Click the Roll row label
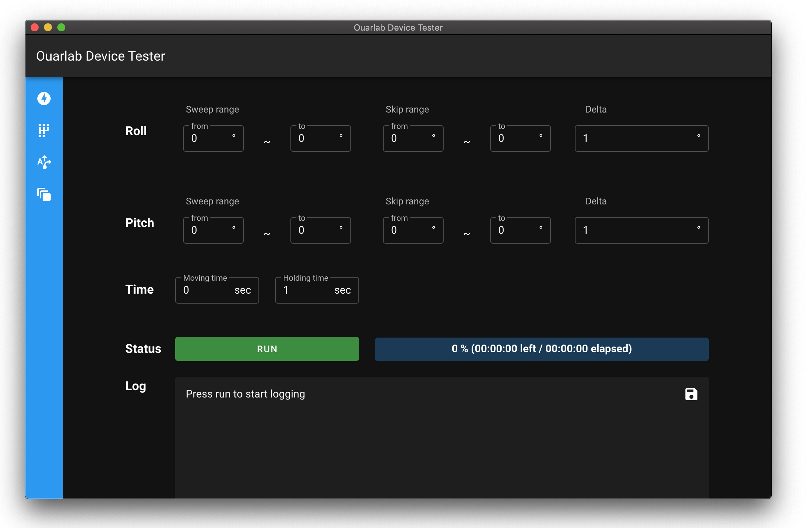Image resolution: width=812 pixels, height=528 pixels. [136, 131]
